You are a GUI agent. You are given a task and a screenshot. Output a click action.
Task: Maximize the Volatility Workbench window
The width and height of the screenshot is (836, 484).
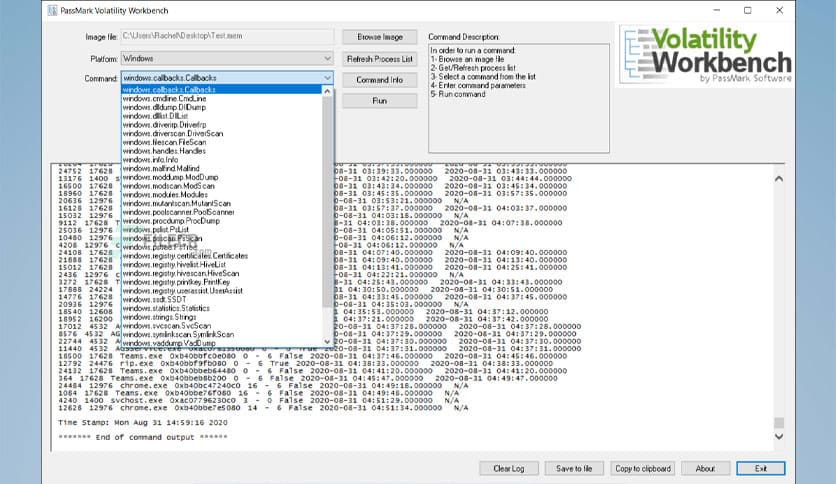[x=747, y=10]
